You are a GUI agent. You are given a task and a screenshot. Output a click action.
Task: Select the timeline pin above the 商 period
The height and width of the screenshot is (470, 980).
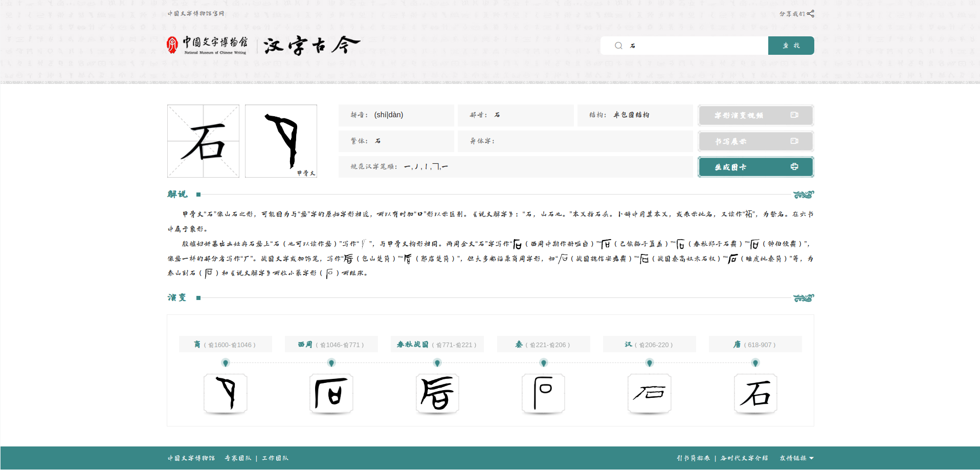coord(226,362)
